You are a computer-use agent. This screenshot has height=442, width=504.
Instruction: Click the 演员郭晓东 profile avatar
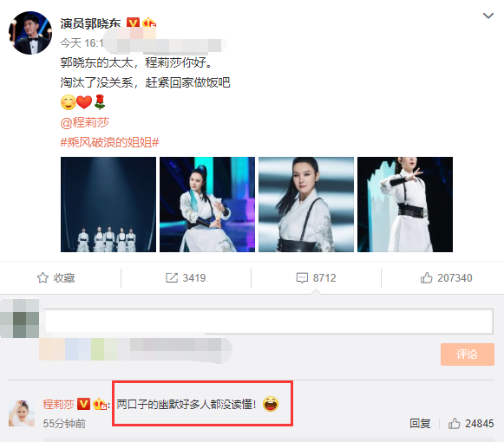pos(30,33)
